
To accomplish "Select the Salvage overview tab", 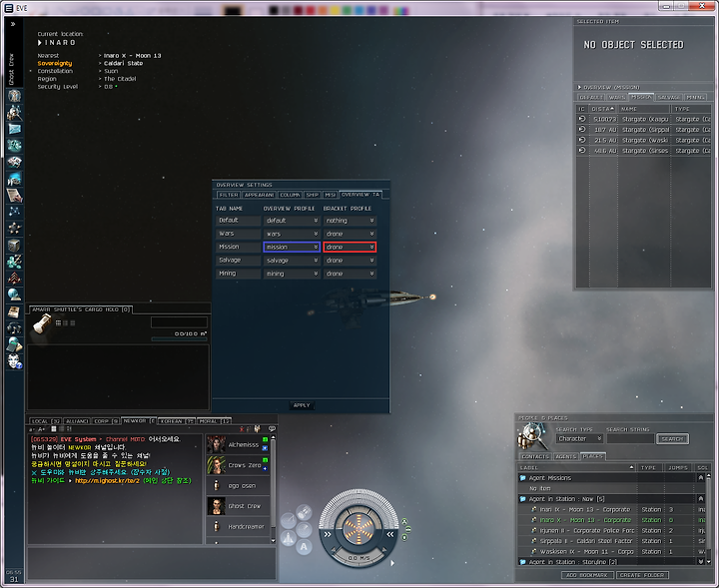I will coord(668,97).
